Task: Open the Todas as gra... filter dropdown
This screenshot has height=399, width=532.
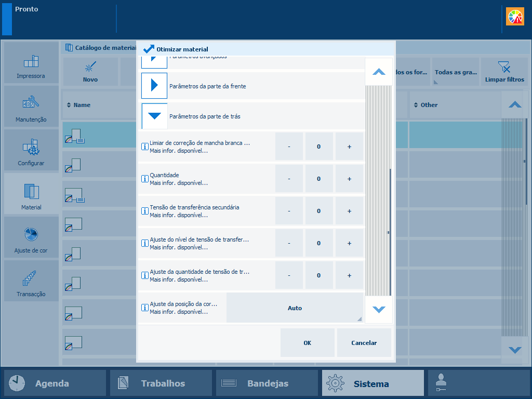Action: coord(456,72)
